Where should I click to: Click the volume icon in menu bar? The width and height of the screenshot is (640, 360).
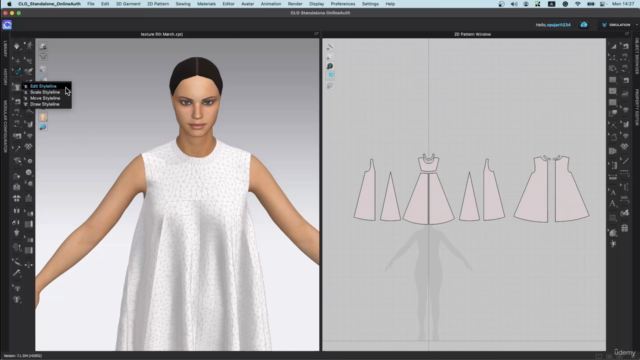514,4
